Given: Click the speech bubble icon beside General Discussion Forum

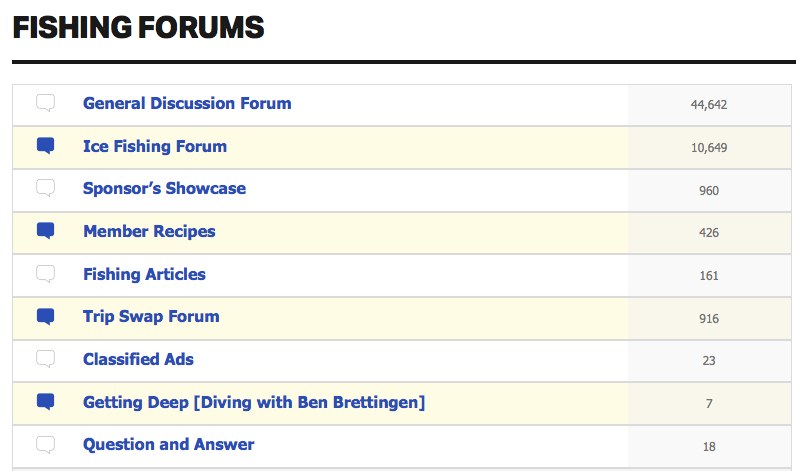Looking at the screenshot, I should pos(45,103).
